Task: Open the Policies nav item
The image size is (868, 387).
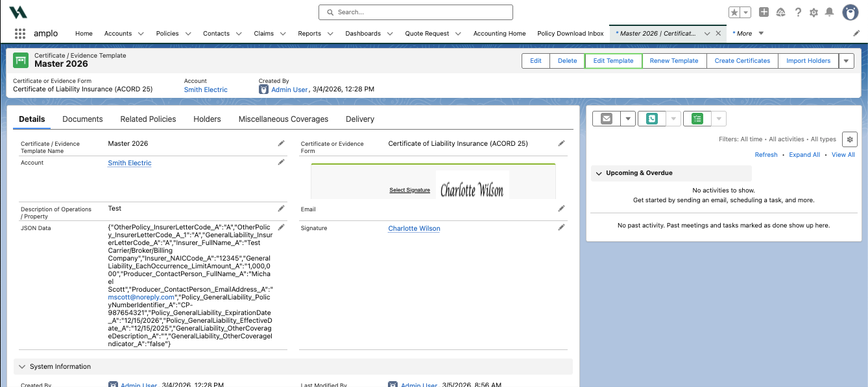Action: click(167, 34)
